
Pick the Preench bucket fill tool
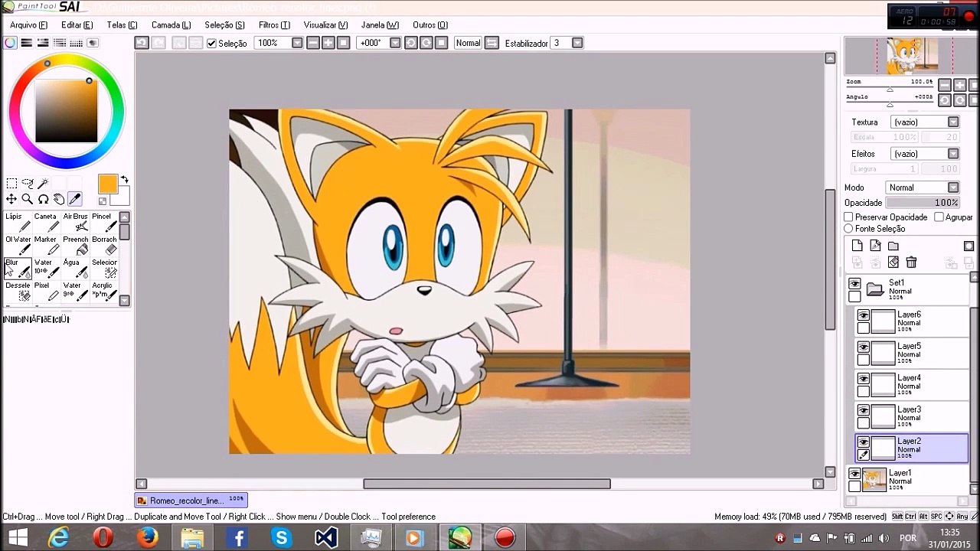(76, 246)
